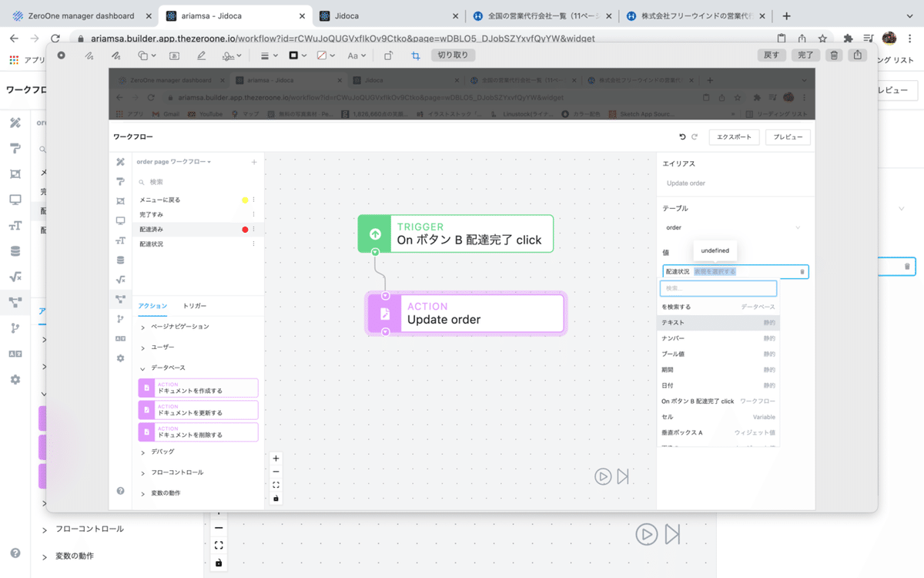
Task: Open the アプリ apps shortcut in bookmarks bar
Action: pyautogui.click(x=27, y=59)
